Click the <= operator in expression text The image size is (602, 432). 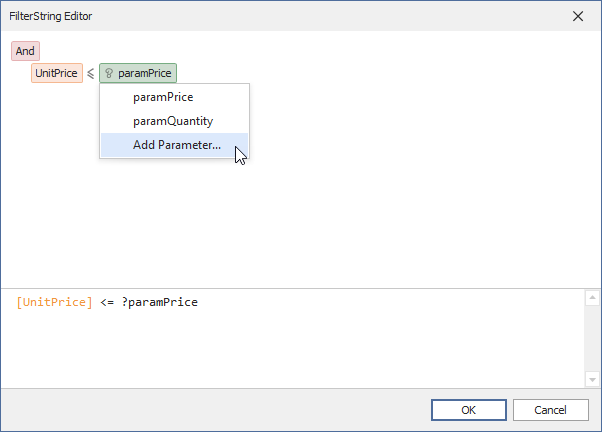pos(108,302)
